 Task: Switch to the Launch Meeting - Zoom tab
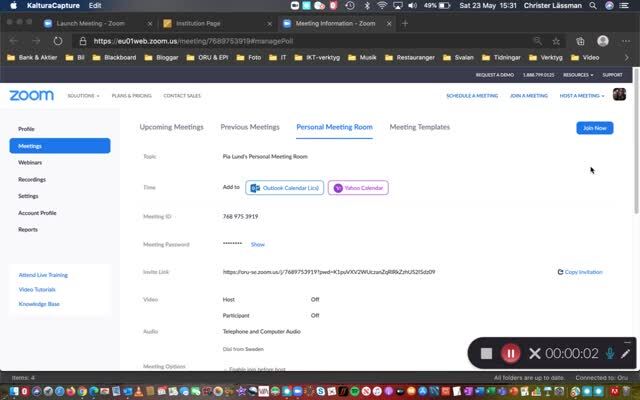point(90,24)
